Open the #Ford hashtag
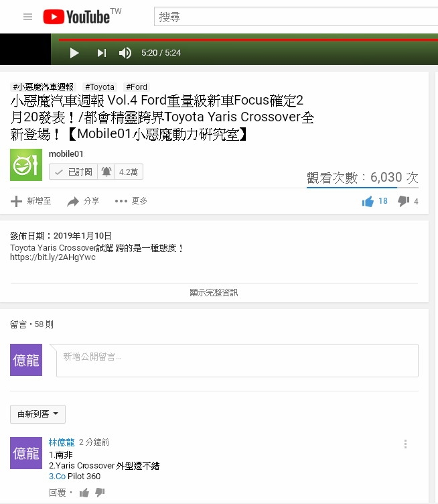438x504 pixels. (137, 86)
